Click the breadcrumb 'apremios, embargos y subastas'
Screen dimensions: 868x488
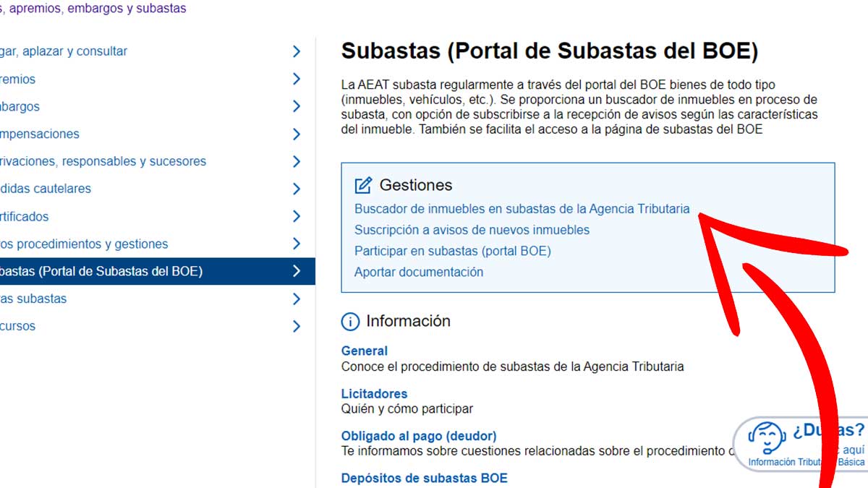[x=94, y=8]
